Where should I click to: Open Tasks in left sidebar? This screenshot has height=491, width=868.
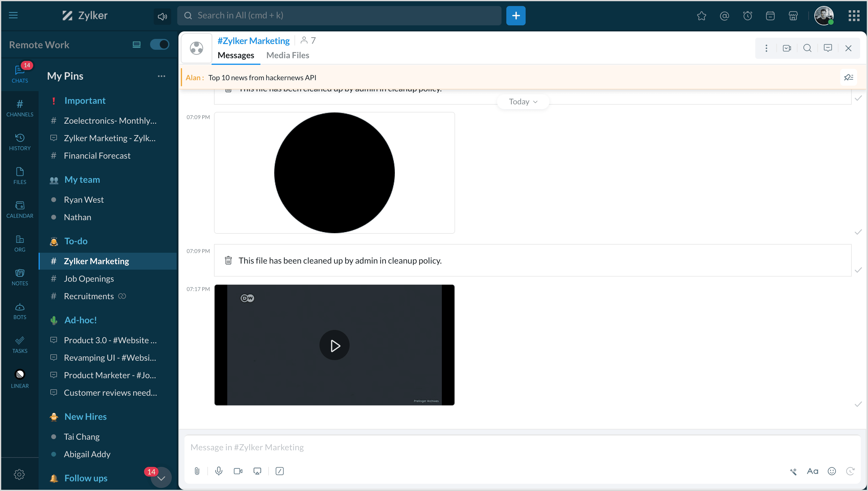pyautogui.click(x=20, y=344)
